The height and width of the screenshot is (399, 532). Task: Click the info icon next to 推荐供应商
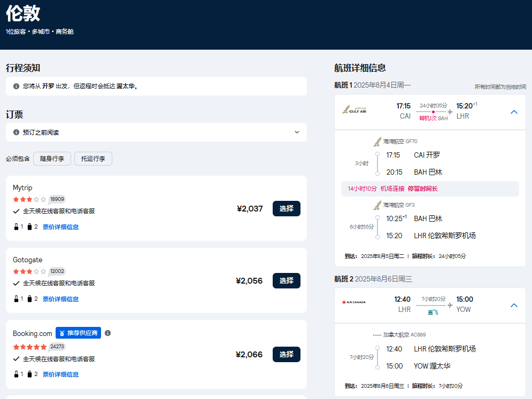click(108, 333)
